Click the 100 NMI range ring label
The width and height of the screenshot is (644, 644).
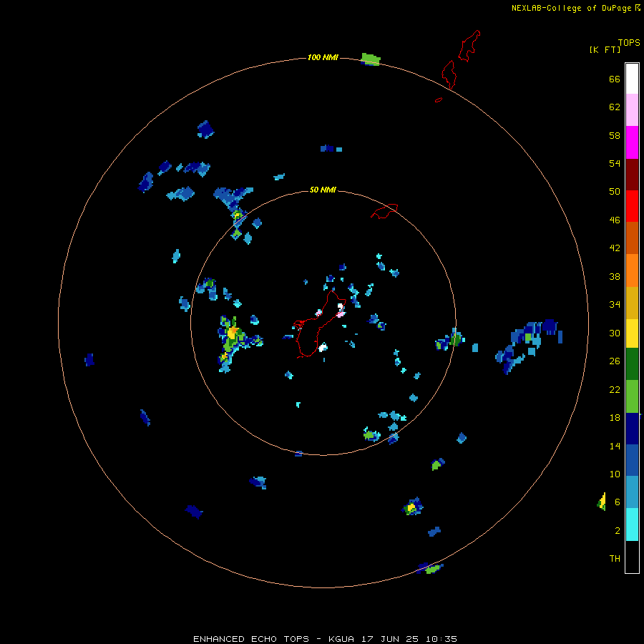click(323, 57)
